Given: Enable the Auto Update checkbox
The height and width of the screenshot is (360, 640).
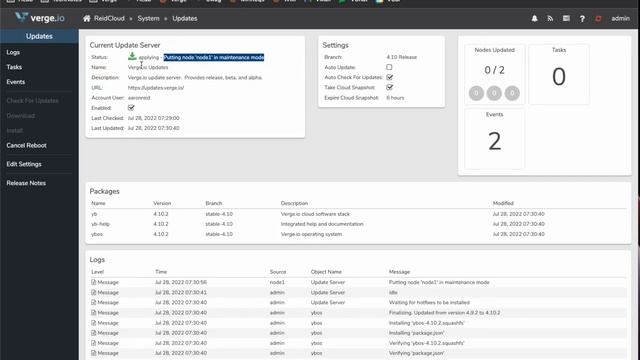Looking at the screenshot, I should (x=389, y=67).
